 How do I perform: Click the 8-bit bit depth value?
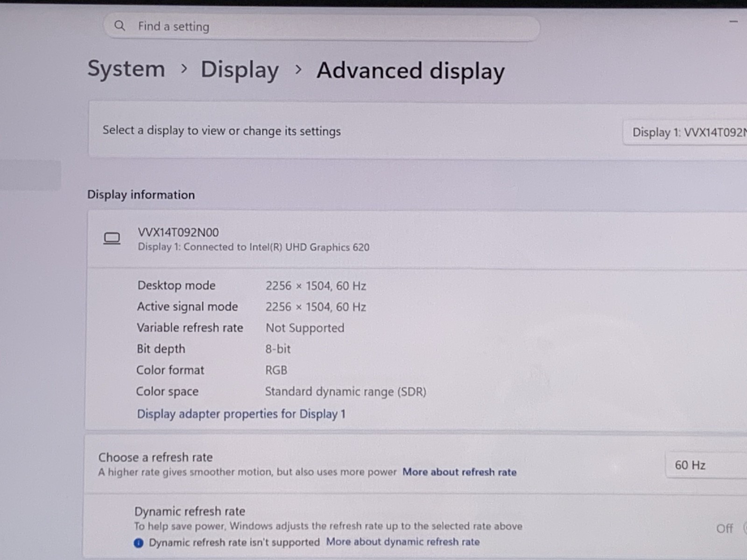point(278,349)
